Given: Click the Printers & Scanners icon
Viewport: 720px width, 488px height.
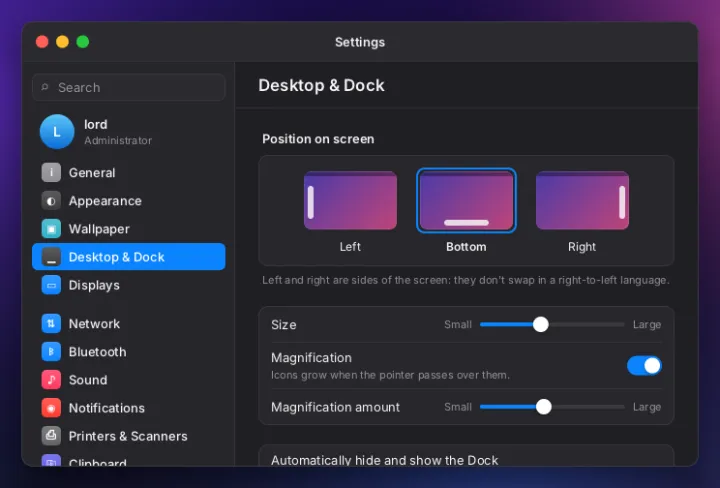Looking at the screenshot, I should point(51,436).
